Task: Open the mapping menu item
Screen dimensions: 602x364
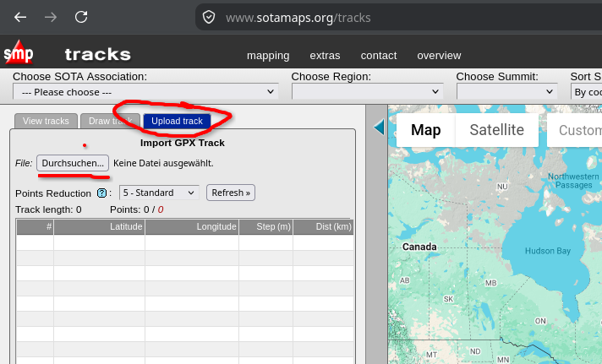Action: coord(268,56)
